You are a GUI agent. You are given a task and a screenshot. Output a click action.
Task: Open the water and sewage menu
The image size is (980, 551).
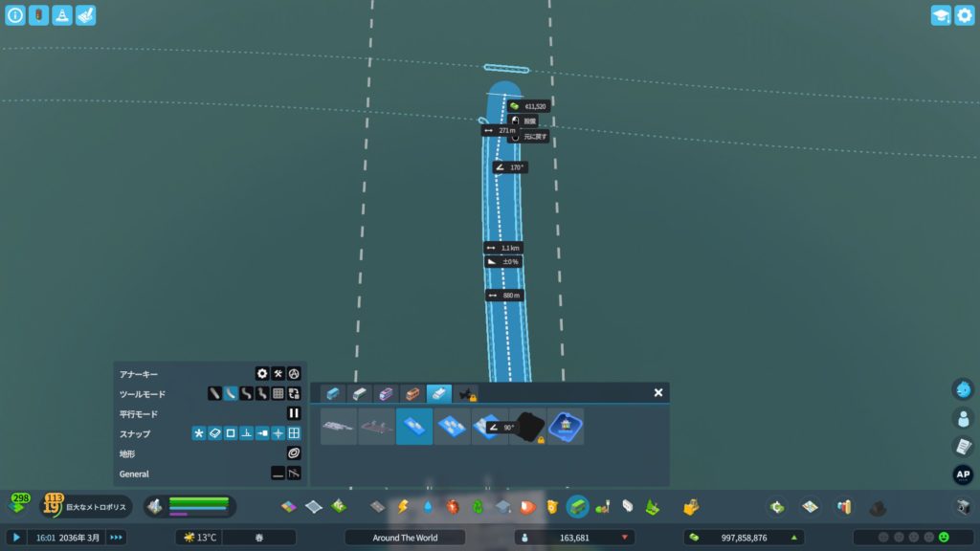(x=428, y=506)
